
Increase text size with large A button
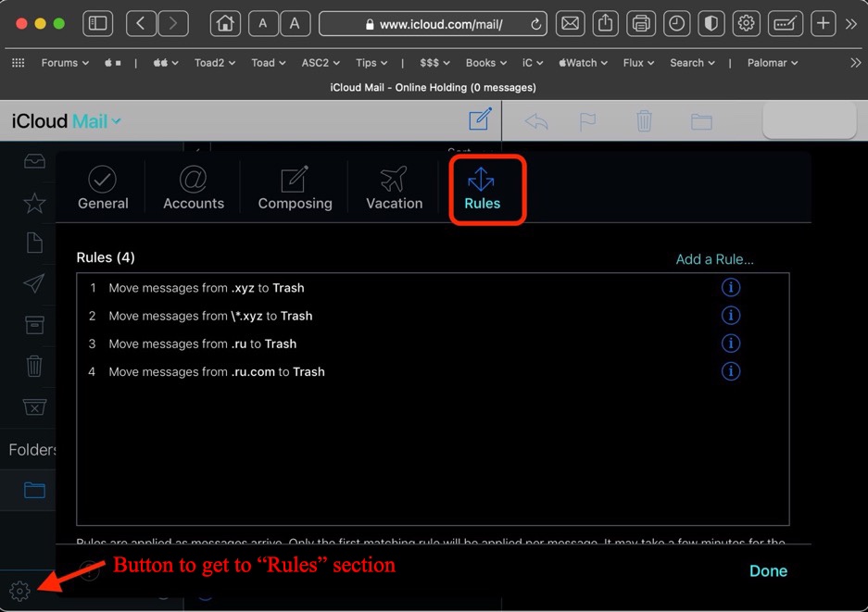pyautogui.click(x=295, y=23)
